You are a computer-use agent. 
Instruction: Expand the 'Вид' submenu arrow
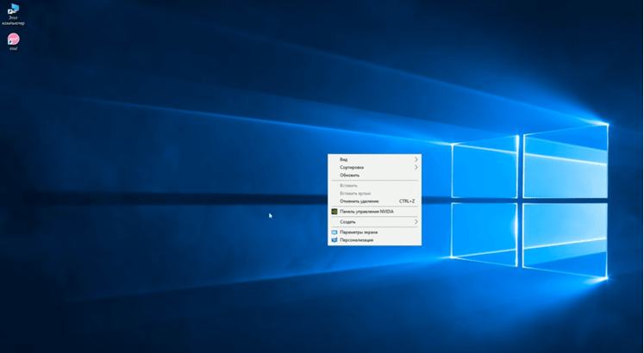[416, 159]
